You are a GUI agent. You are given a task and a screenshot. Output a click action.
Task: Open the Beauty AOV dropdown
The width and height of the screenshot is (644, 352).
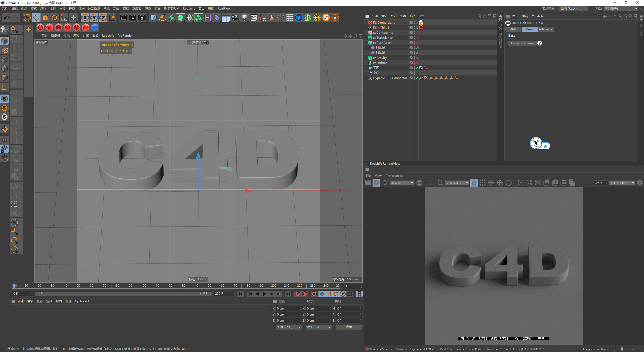[402, 183]
